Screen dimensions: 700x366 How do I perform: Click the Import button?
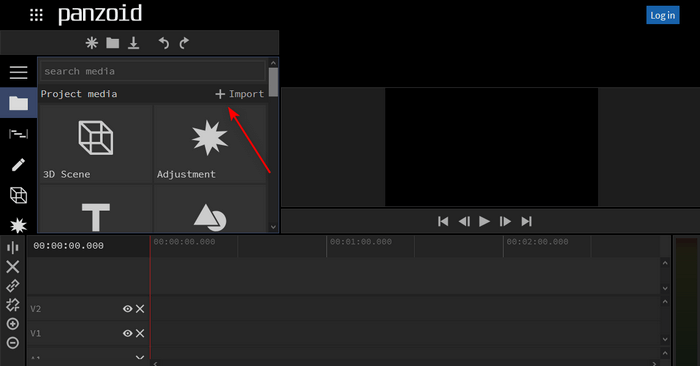[240, 94]
